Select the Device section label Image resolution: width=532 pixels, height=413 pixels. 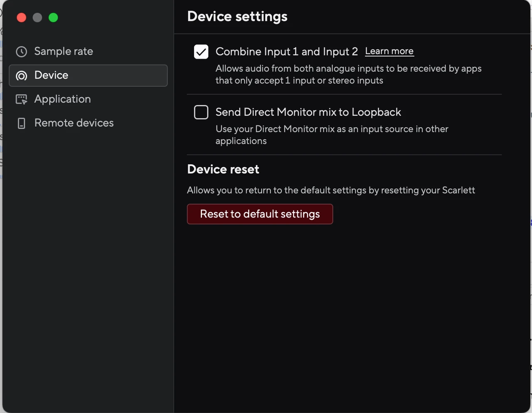(x=51, y=75)
